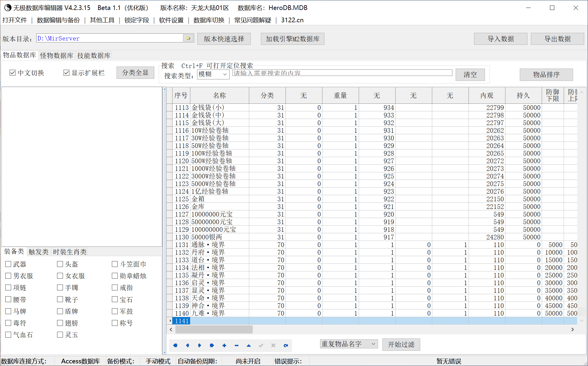Switch to 触发类 tab
Image resolution: width=588 pixels, height=366 pixels.
(x=39, y=252)
